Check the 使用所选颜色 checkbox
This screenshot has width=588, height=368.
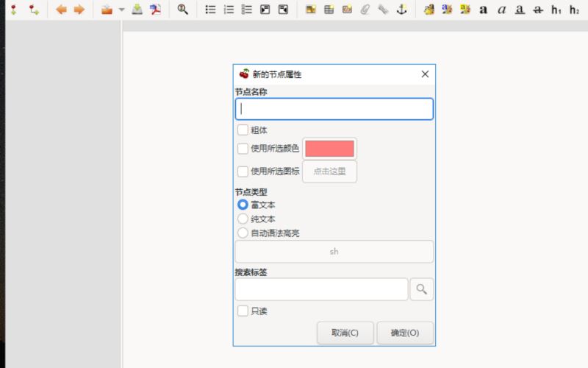tap(243, 149)
